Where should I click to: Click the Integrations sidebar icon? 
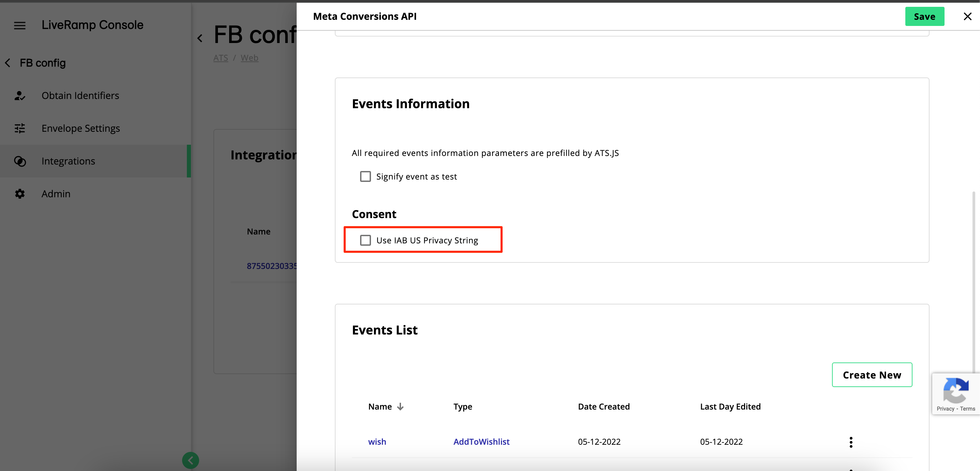[x=20, y=161]
